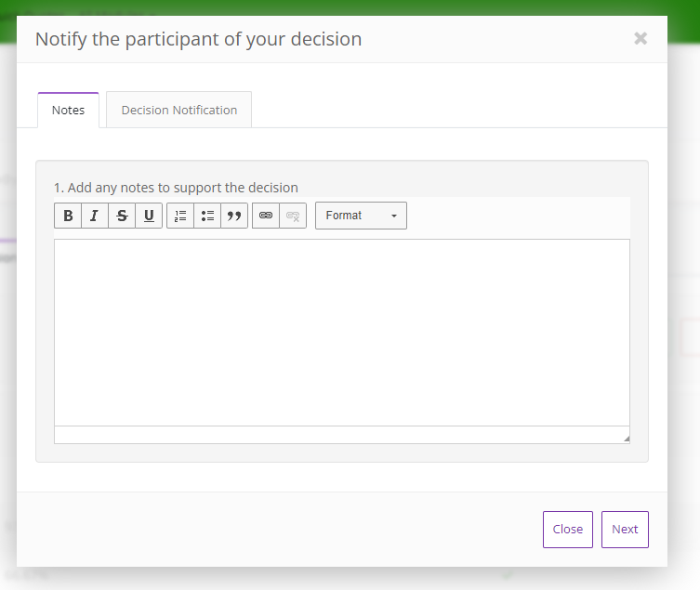Click the Next button
This screenshot has width=700, height=590.
point(625,530)
